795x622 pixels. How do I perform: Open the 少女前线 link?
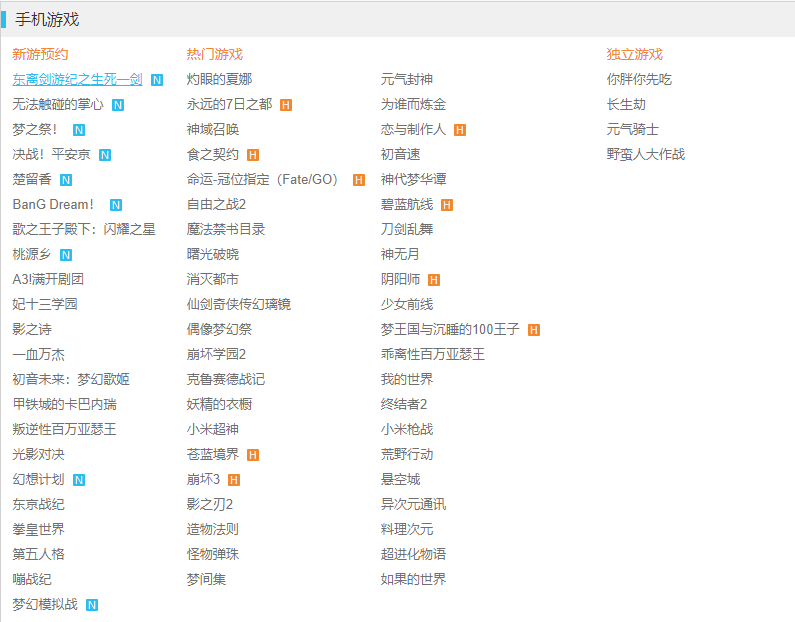pyautogui.click(x=407, y=305)
